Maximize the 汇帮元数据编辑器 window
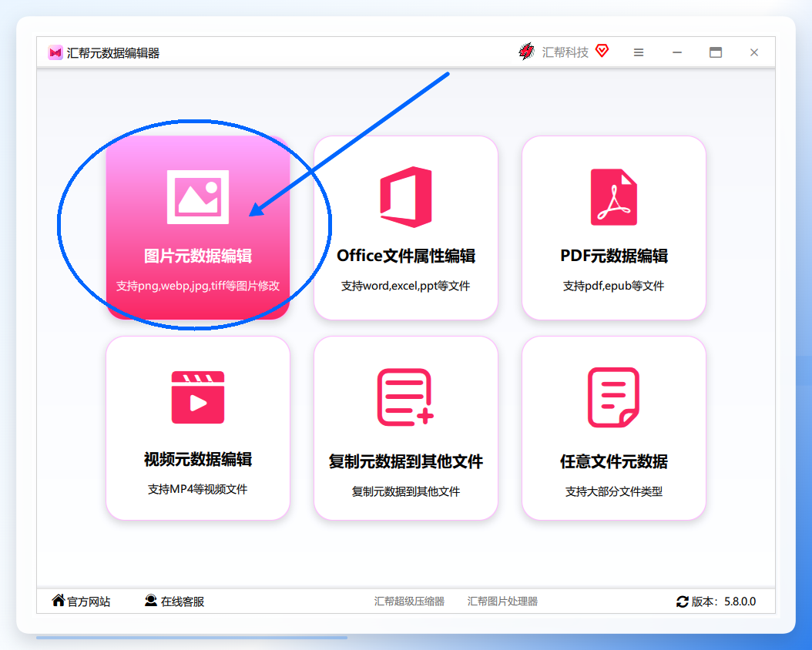This screenshot has width=812, height=650. pyautogui.click(x=716, y=52)
